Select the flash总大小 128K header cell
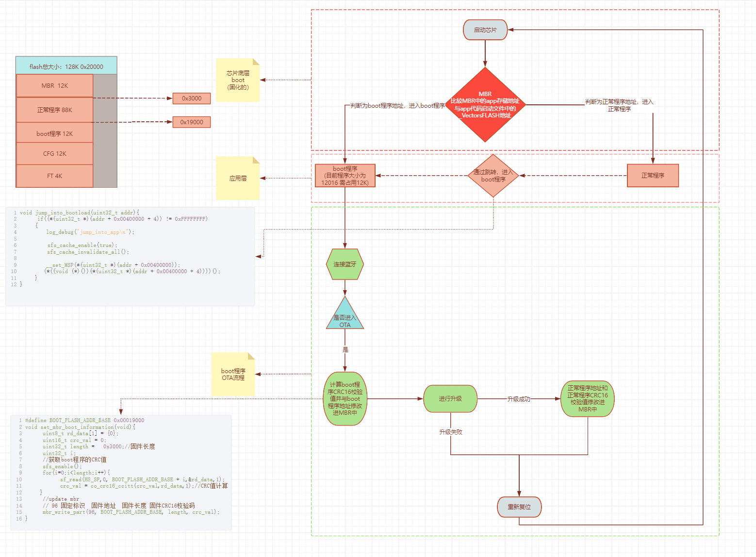The height and width of the screenshot is (557, 756). click(x=66, y=66)
